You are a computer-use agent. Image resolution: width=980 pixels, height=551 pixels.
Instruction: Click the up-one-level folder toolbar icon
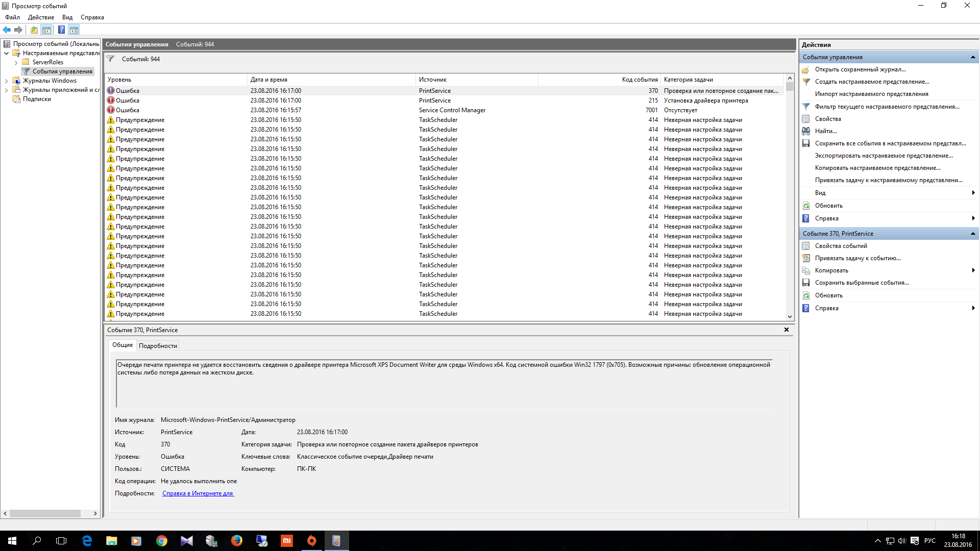pos(34,30)
